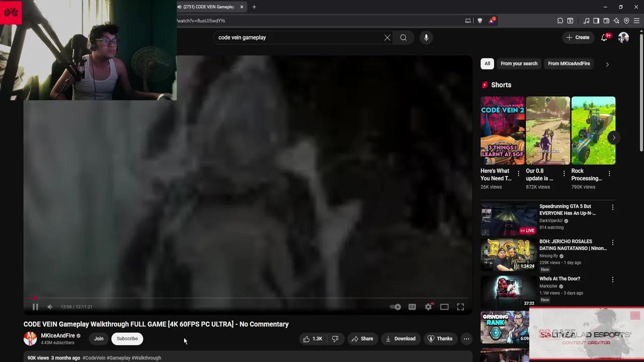The image size is (644, 362).
Task: Open the Create menu
Action: click(x=578, y=37)
